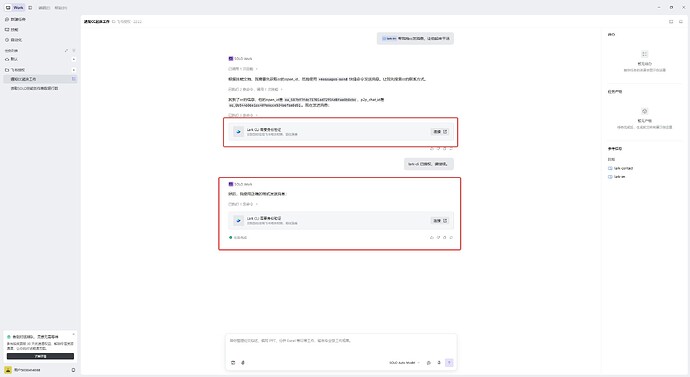This screenshot has height=377, width=690.
Task: Open the SOLO Auto Model dropdown
Action: tap(404, 362)
